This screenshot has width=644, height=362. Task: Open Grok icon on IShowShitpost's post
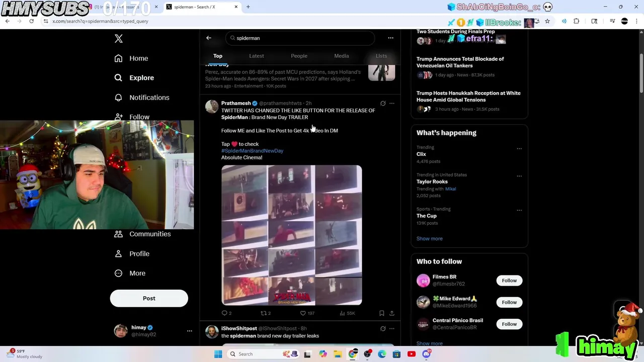[383, 329]
